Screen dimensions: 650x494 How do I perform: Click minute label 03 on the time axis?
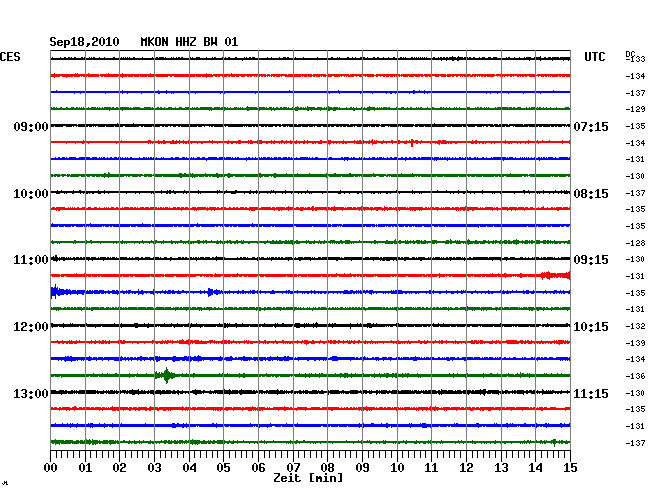point(154,467)
